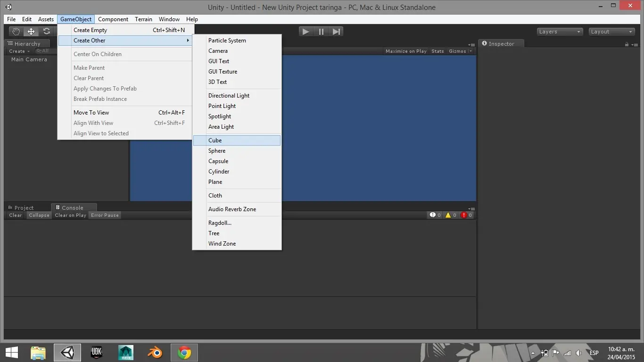644x362 pixels.
Task: Open File Explorer from taskbar
Action: point(38,353)
